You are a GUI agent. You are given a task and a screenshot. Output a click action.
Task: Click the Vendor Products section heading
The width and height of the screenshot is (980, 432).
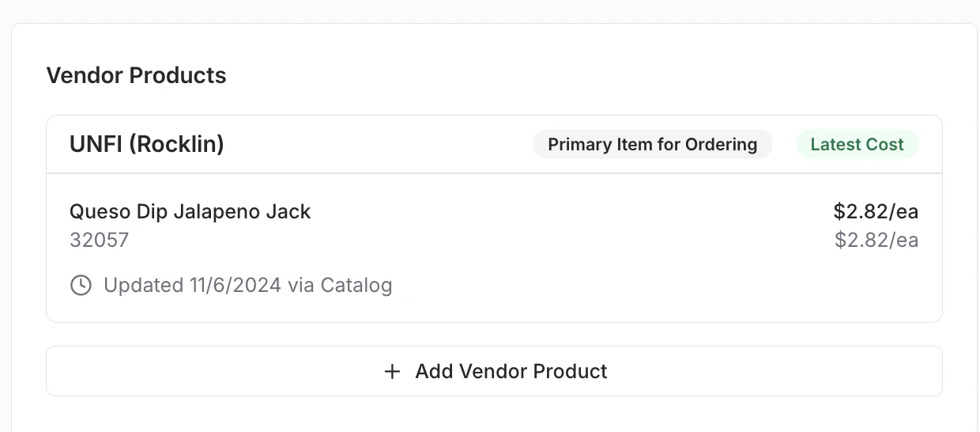click(136, 76)
